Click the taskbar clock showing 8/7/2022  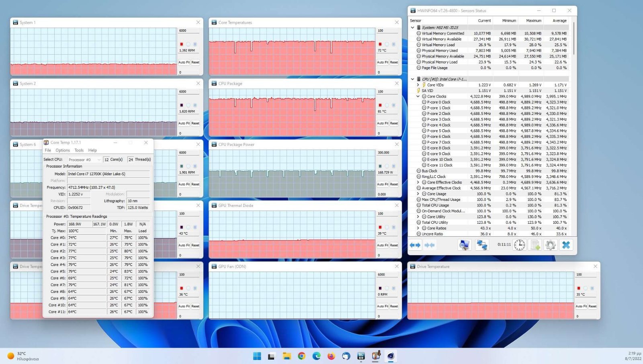tap(633, 356)
